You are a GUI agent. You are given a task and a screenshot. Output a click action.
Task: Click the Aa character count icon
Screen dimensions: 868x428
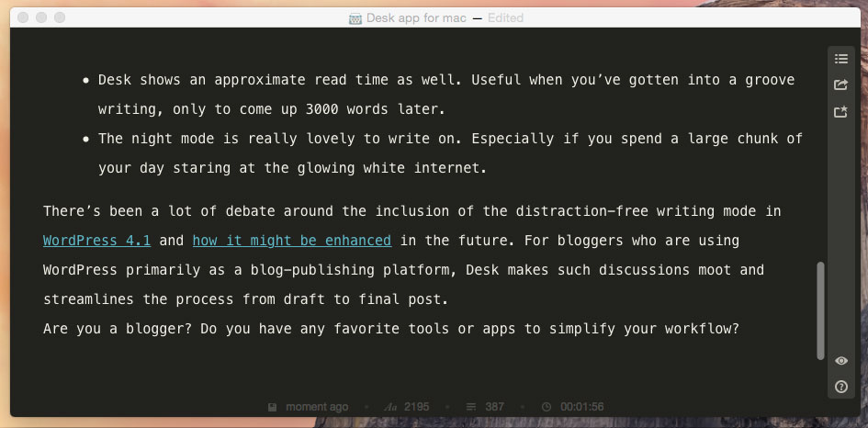coord(390,407)
